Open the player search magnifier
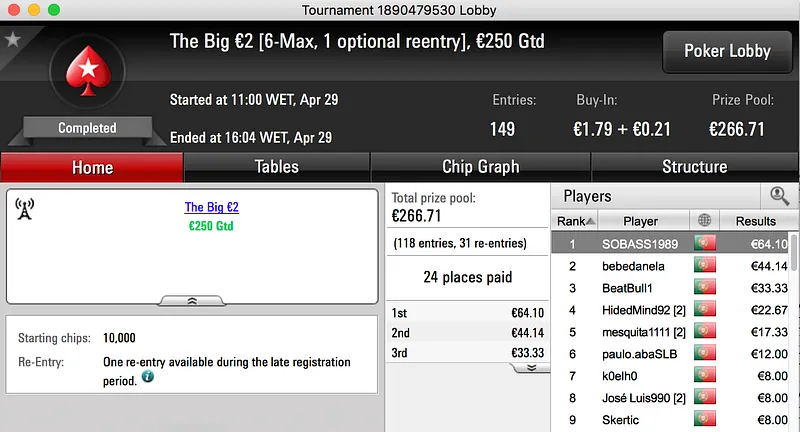Screen dimensions: 800x432 (x=778, y=197)
